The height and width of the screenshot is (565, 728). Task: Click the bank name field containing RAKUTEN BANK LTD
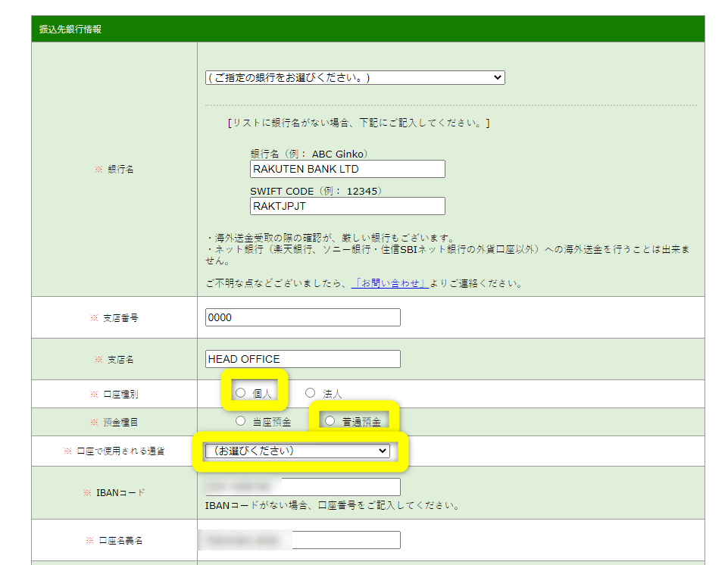347,169
